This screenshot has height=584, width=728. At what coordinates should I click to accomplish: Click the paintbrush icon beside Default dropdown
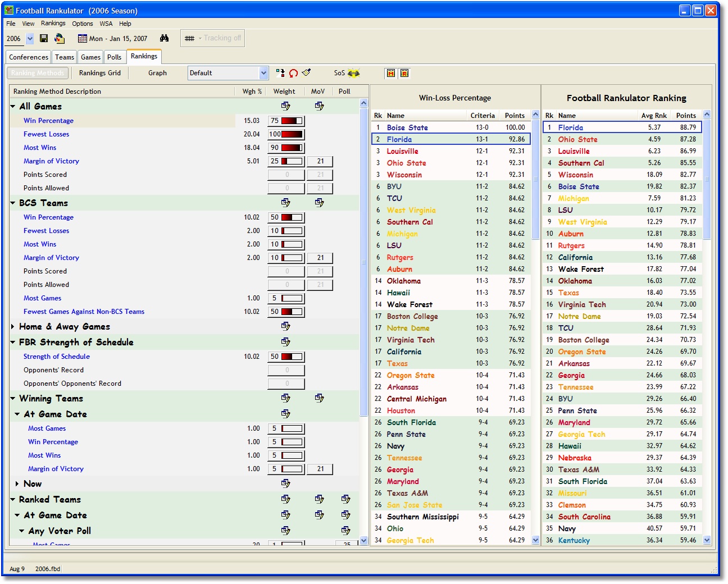[x=306, y=72]
